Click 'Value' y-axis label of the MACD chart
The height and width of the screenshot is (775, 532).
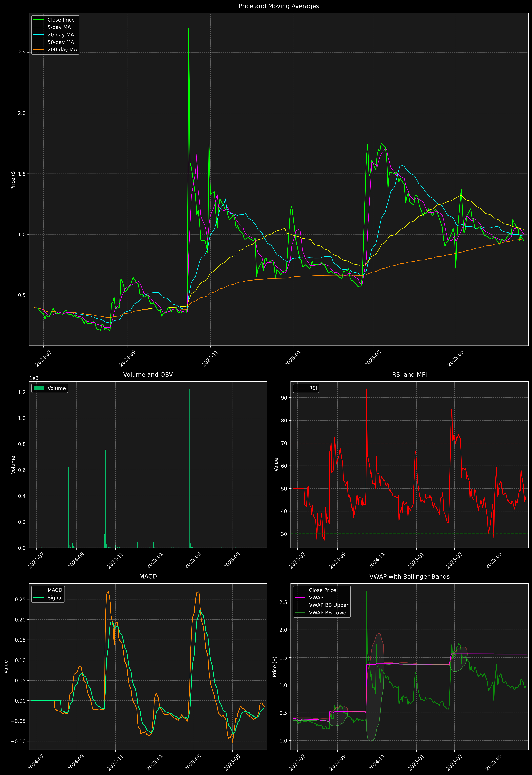click(x=6, y=667)
